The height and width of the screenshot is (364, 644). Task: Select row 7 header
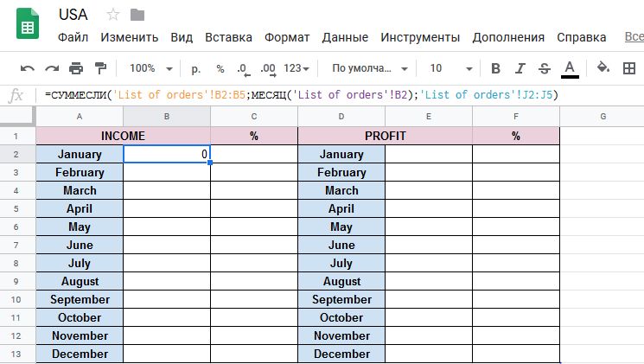pyautogui.click(x=16, y=246)
